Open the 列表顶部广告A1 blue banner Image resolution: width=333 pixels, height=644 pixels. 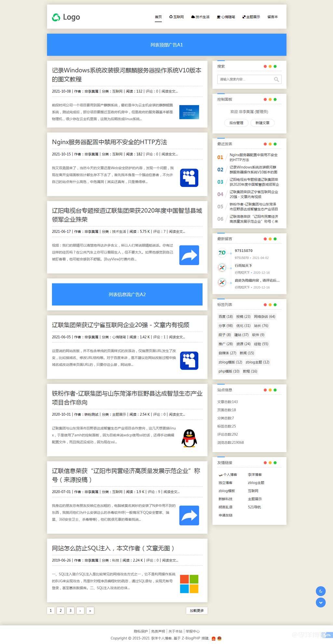166,45
